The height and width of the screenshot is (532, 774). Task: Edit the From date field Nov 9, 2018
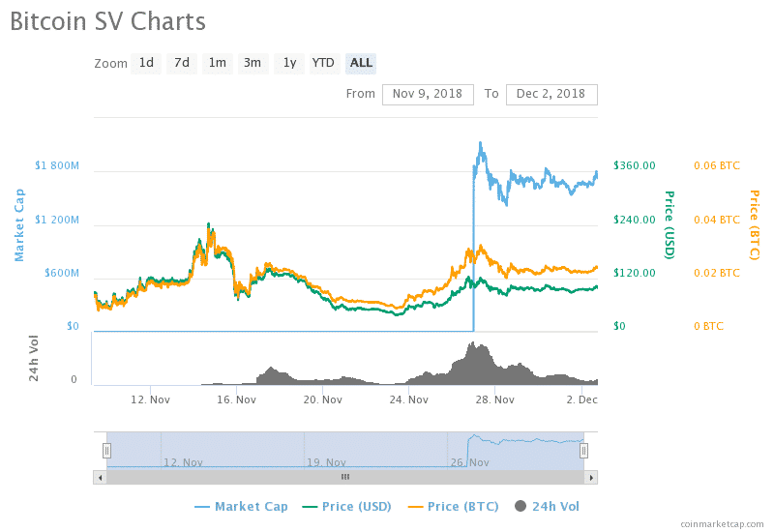(428, 94)
